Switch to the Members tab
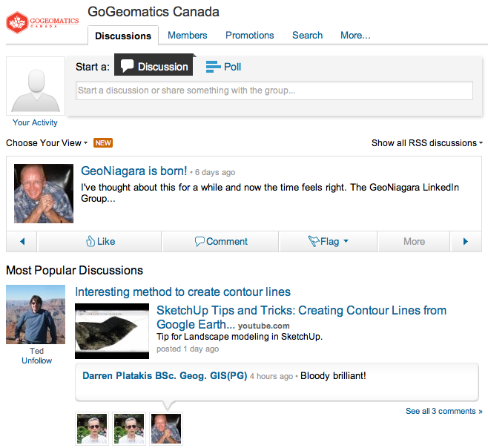This screenshot has width=488, height=448. [188, 35]
